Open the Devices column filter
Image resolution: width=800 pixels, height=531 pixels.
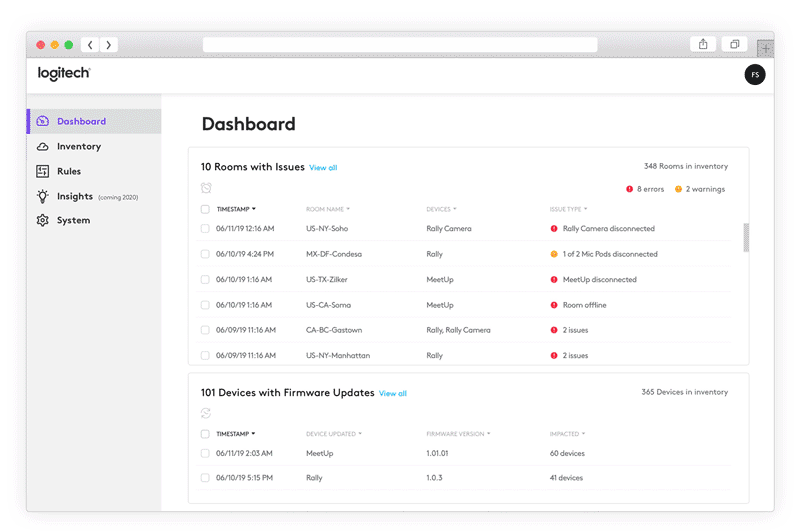[441, 209]
